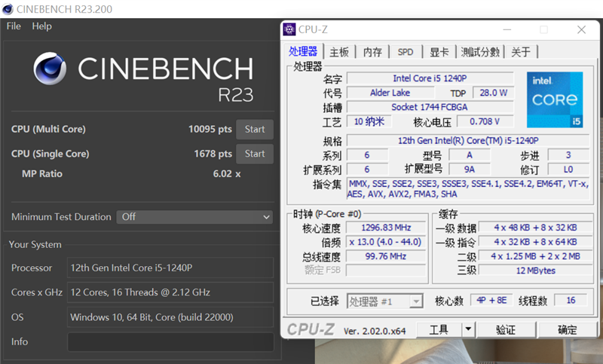Viewport: 603px width, 364px height.
Task: Switch to the 关于 tab in CPU-Z
Action: click(x=521, y=52)
